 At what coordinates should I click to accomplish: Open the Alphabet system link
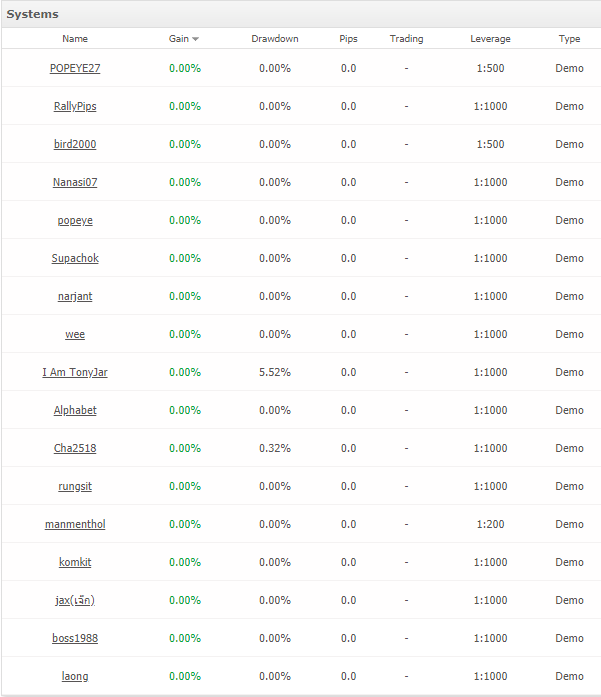coord(75,410)
